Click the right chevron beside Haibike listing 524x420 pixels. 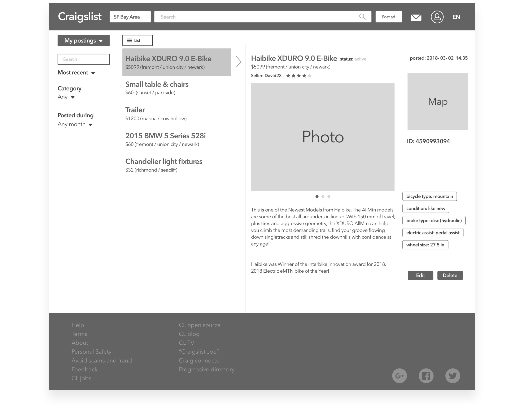239,62
